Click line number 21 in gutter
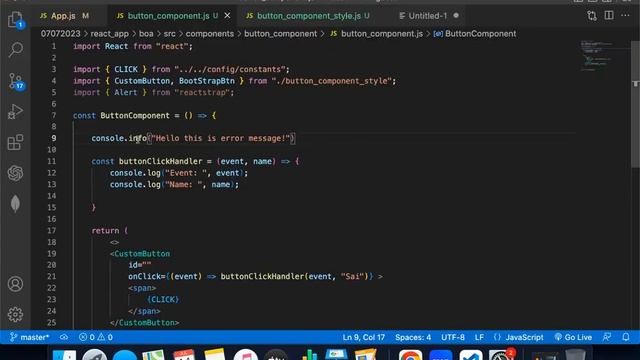Viewport: 640px width, 360px height. pyautogui.click(x=51, y=276)
